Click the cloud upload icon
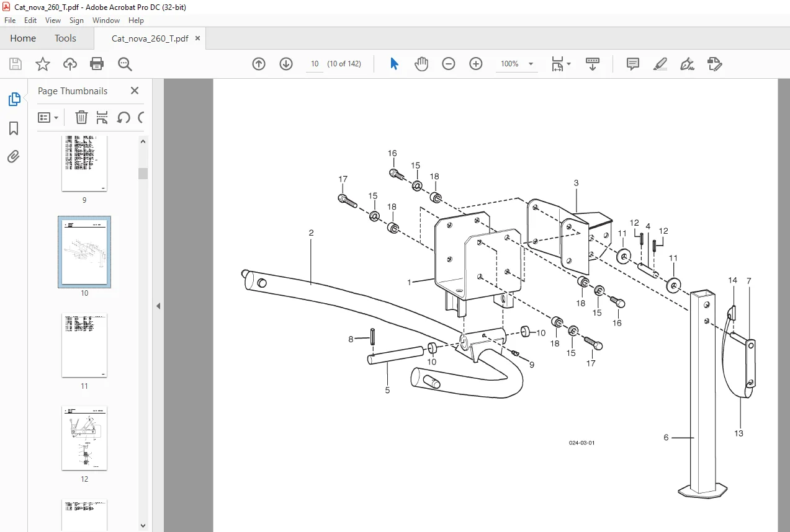This screenshot has height=532, width=790. 70,64
